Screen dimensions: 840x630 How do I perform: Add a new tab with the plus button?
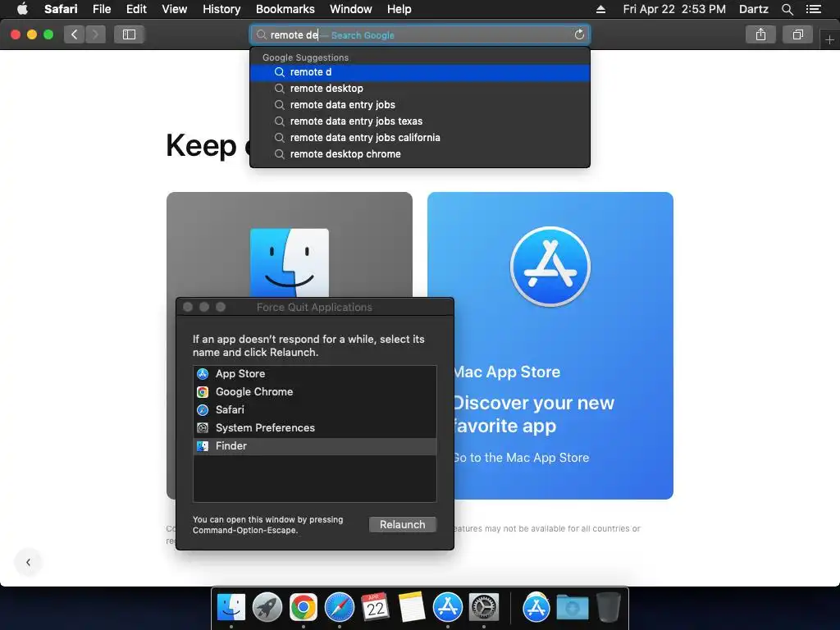[x=829, y=39]
